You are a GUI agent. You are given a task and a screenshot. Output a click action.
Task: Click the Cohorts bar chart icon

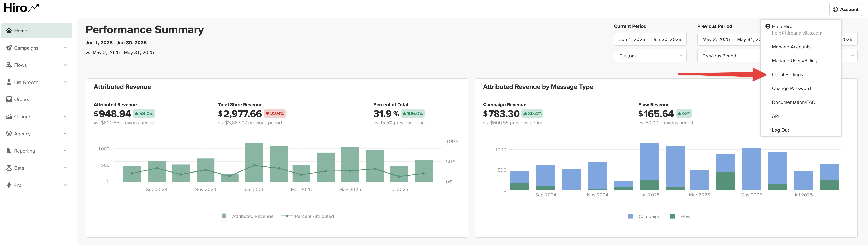coord(9,116)
